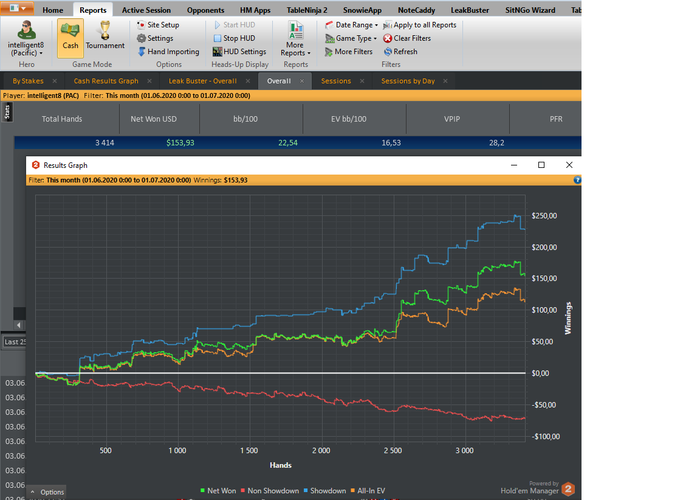Open the TableNinja 2 ribbon tab

(x=307, y=10)
